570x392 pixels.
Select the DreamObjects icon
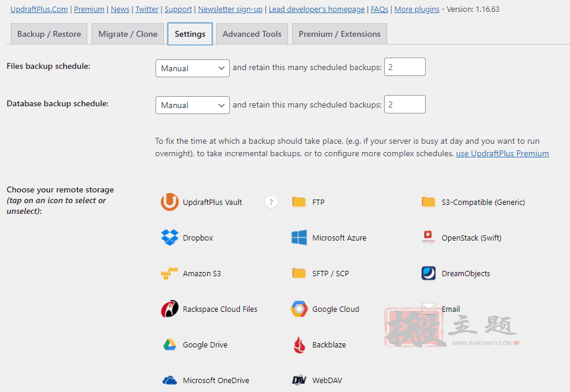[429, 273]
